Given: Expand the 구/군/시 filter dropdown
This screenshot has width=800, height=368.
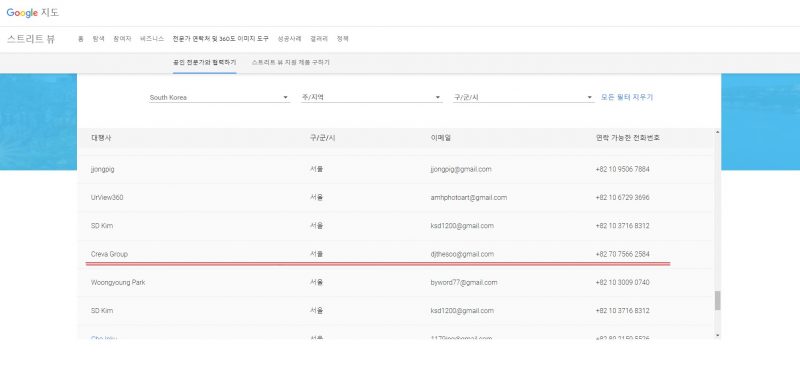Looking at the screenshot, I should tap(523, 97).
